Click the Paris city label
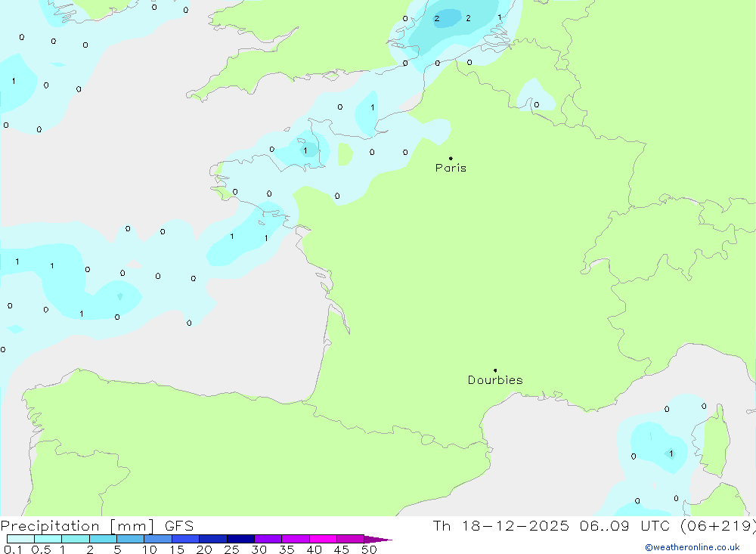The image size is (756, 554). click(x=451, y=168)
